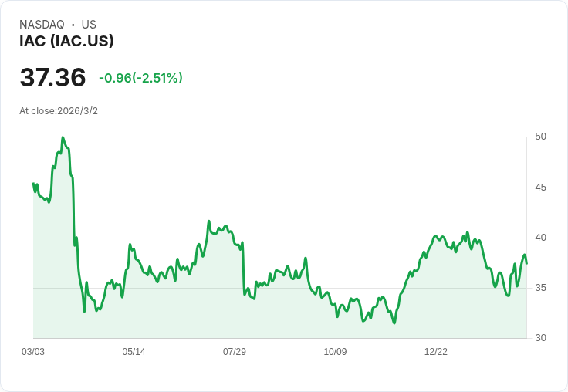
Task: Click the At close date text
Action: (x=59, y=111)
